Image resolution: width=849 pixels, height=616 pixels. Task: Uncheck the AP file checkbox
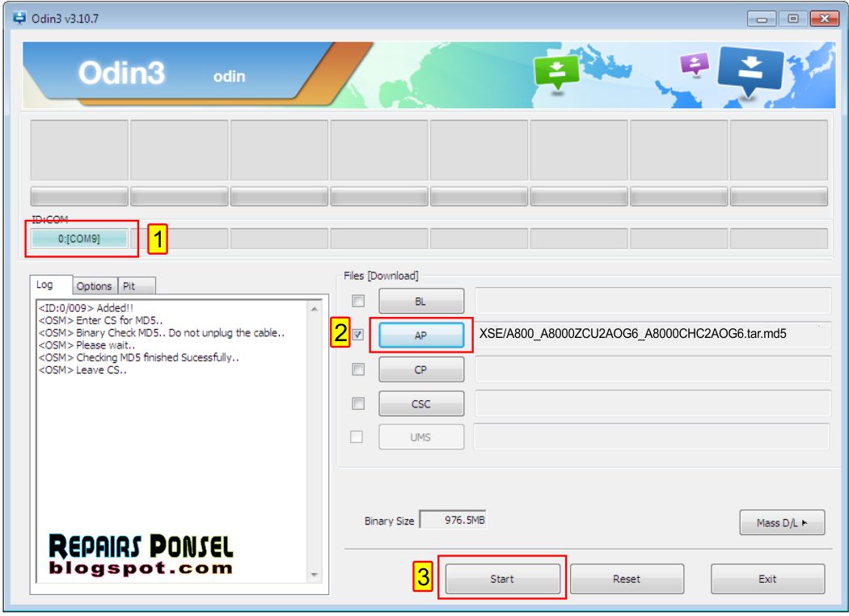358,335
